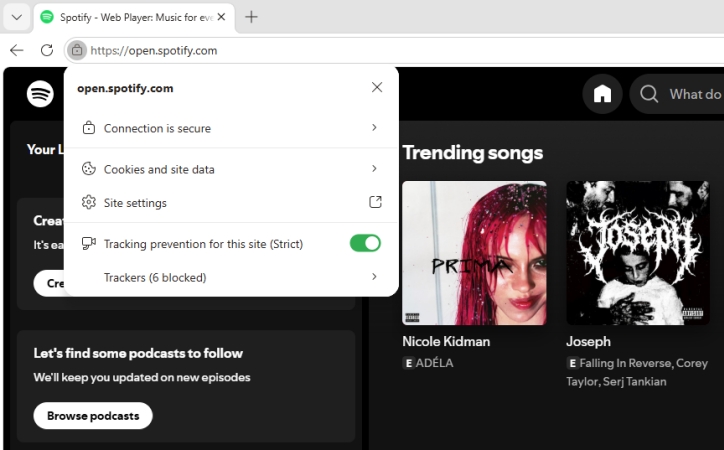Image resolution: width=724 pixels, height=450 pixels.
Task: Reload the Spotify page
Action: tap(47, 50)
